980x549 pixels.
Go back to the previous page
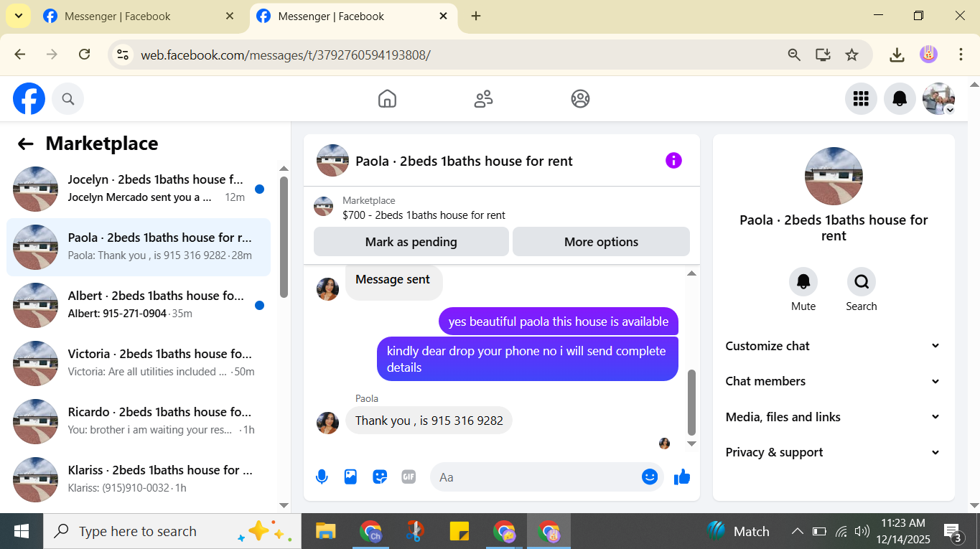(x=20, y=55)
